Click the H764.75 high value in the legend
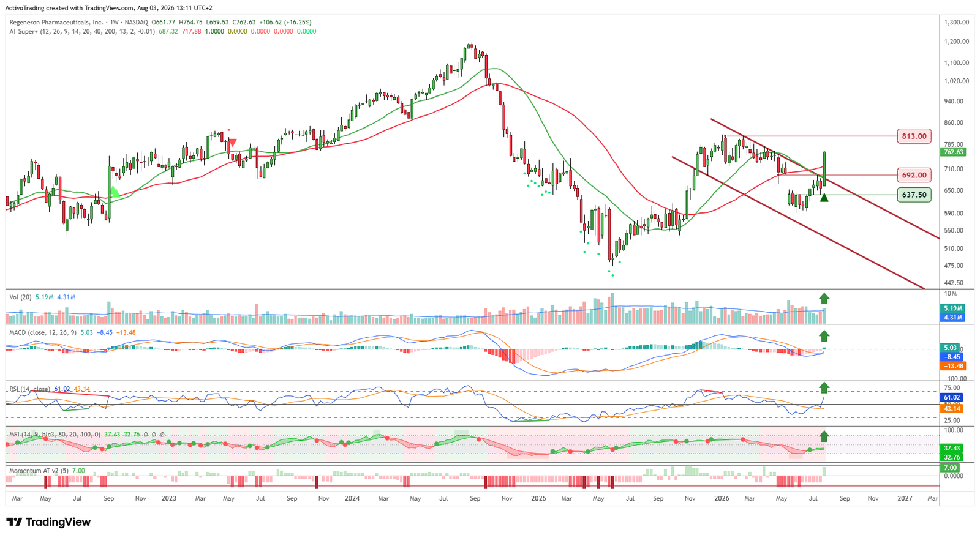Viewport: 980px width, 538px height. [190, 23]
